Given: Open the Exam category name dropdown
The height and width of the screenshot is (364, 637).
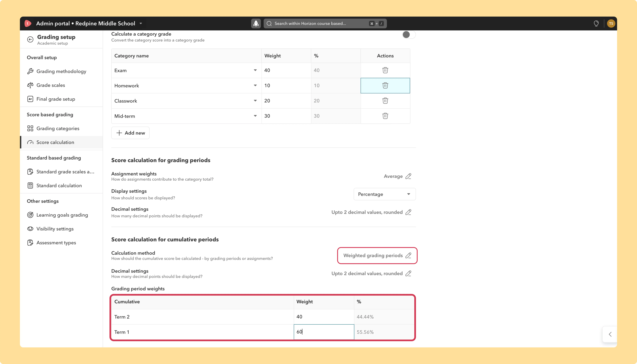Looking at the screenshot, I should (255, 70).
